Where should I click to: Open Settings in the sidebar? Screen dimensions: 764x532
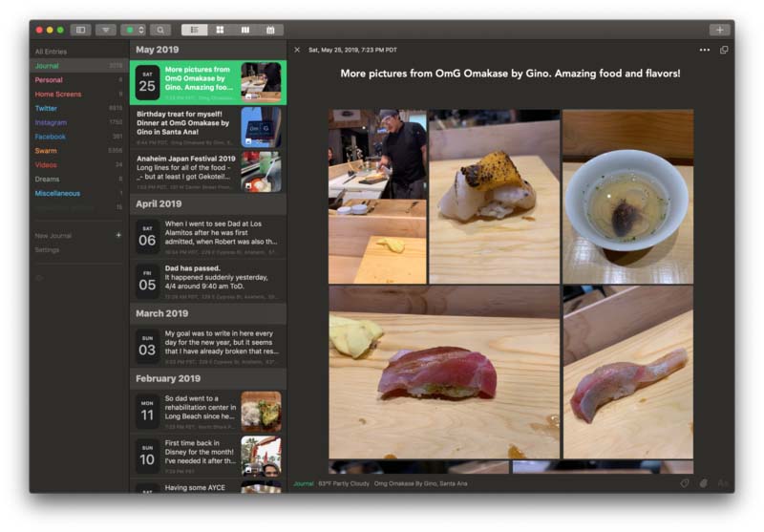[47, 250]
